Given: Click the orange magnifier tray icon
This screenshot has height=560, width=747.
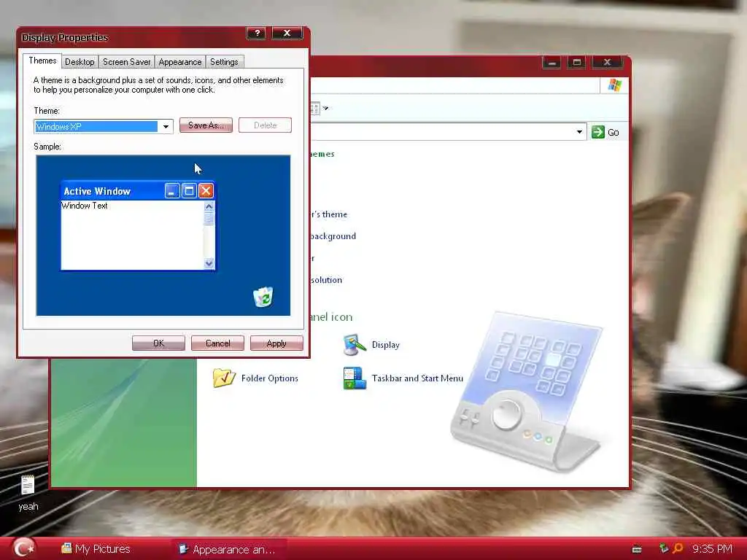Looking at the screenshot, I should [x=678, y=548].
